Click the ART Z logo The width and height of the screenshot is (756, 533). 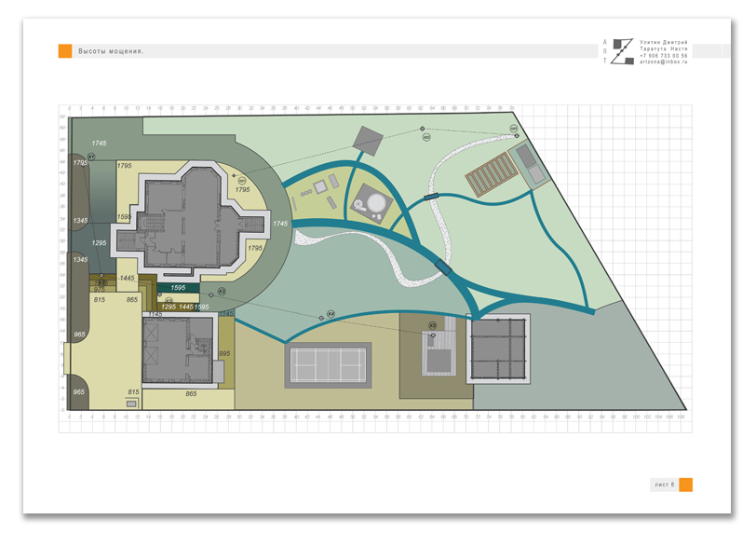point(618,51)
